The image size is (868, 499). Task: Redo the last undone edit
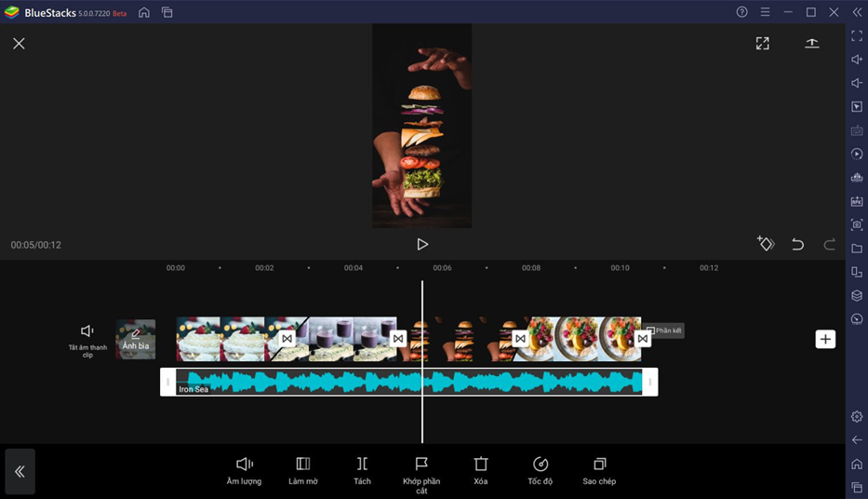click(829, 244)
